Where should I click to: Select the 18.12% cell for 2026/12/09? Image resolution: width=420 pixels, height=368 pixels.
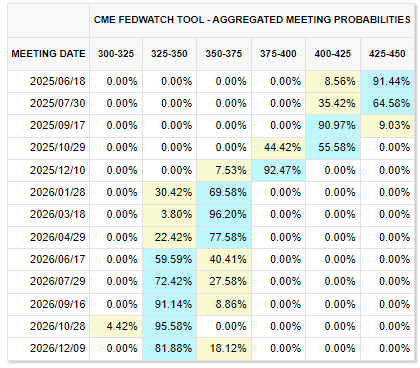(224, 349)
